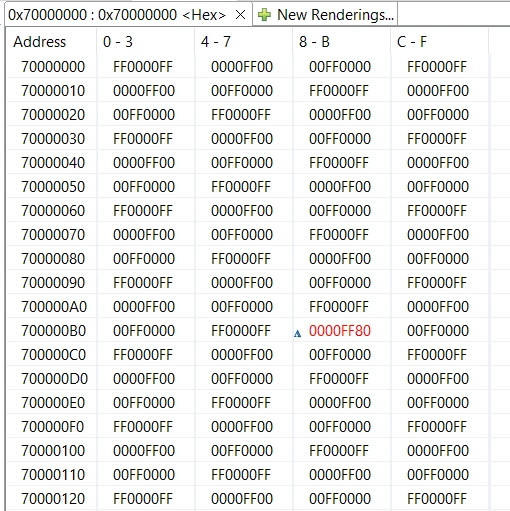
Task: Select 0-3 value in row 70000010
Action: pos(144,91)
